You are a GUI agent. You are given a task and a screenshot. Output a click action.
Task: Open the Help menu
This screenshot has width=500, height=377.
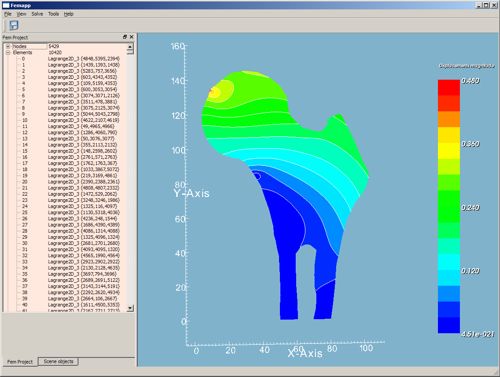(x=69, y=14)
